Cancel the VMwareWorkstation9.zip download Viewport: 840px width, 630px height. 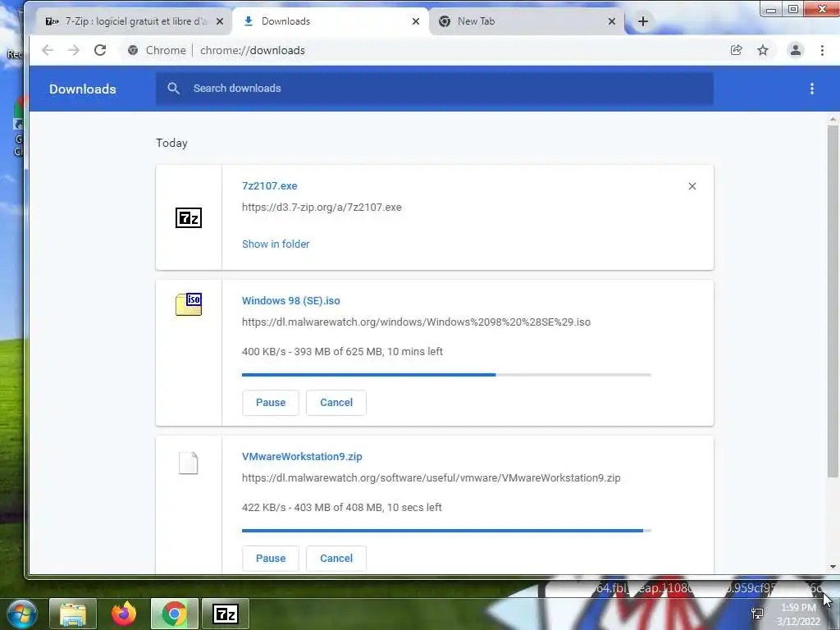(336, 558)
